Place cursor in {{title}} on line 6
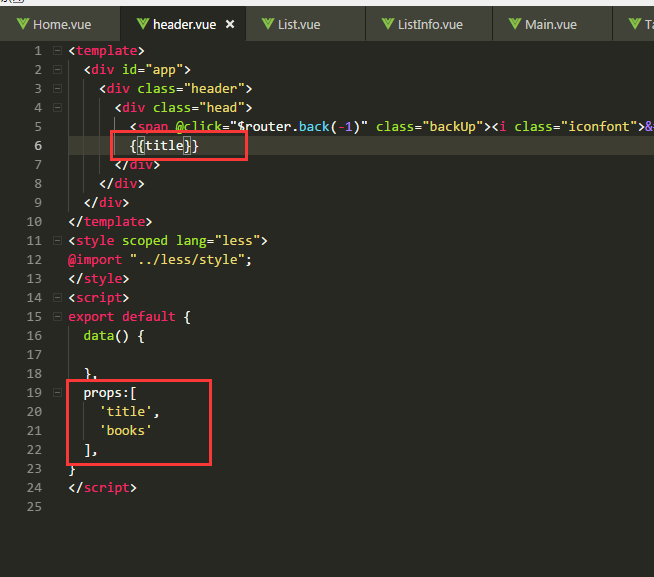 pyautogui.click(x=164, y=146)
